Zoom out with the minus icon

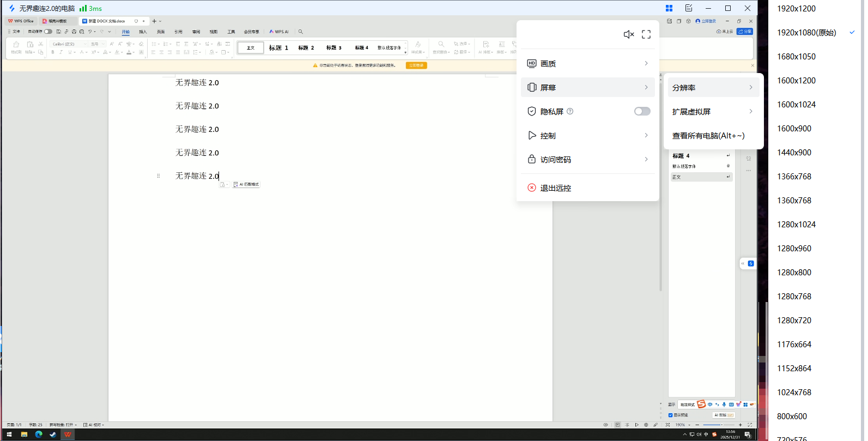click(697, 425)
